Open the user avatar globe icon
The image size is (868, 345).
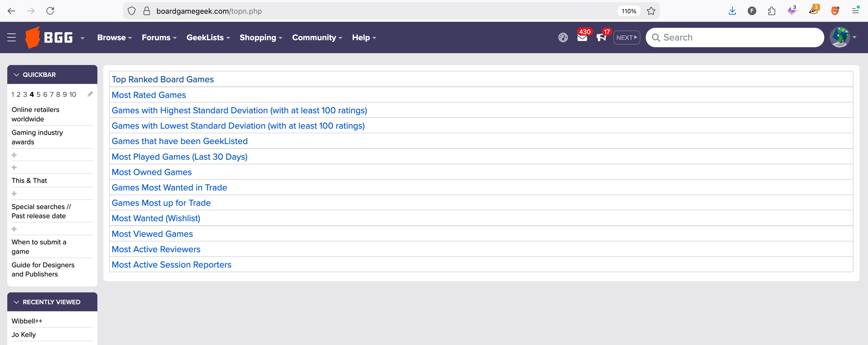point(840,37)
